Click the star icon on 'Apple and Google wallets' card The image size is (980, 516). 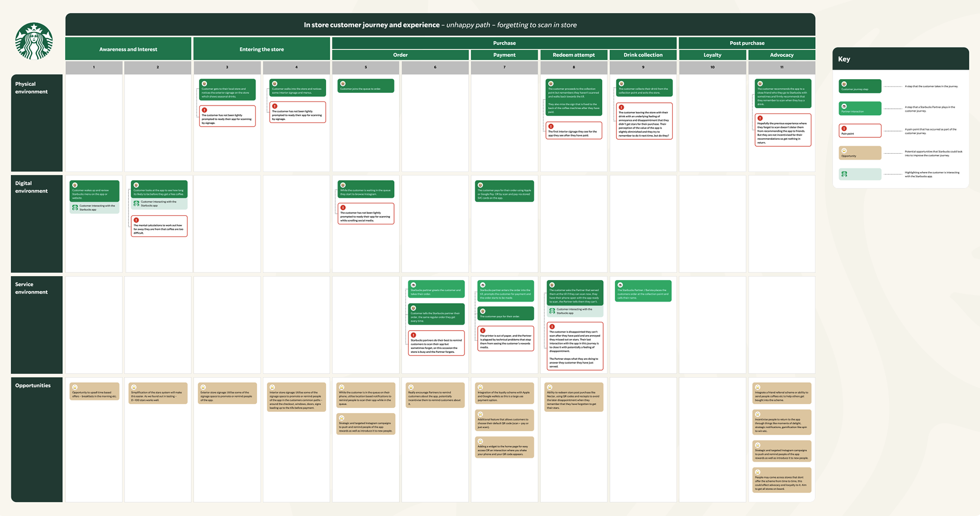tap(480, 387)
